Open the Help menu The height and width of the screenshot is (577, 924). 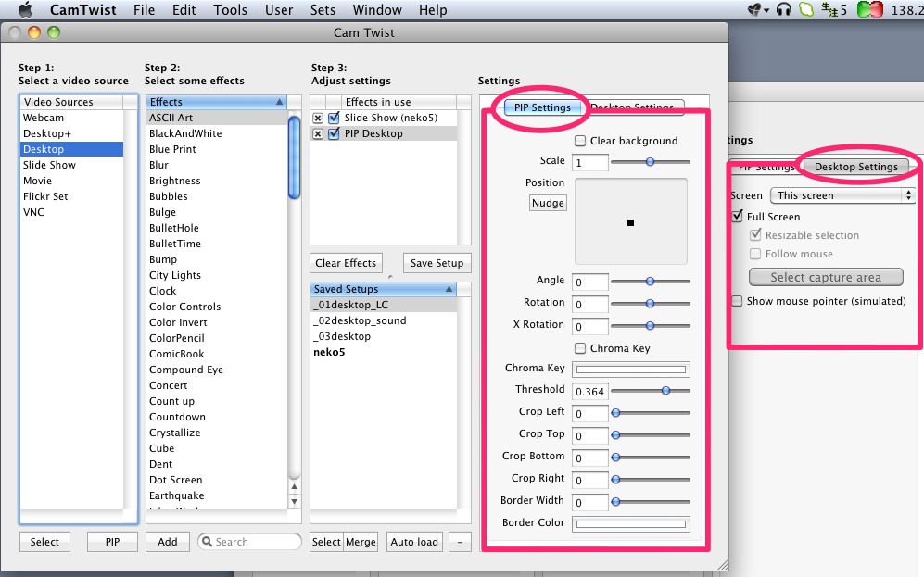(433, 9)
